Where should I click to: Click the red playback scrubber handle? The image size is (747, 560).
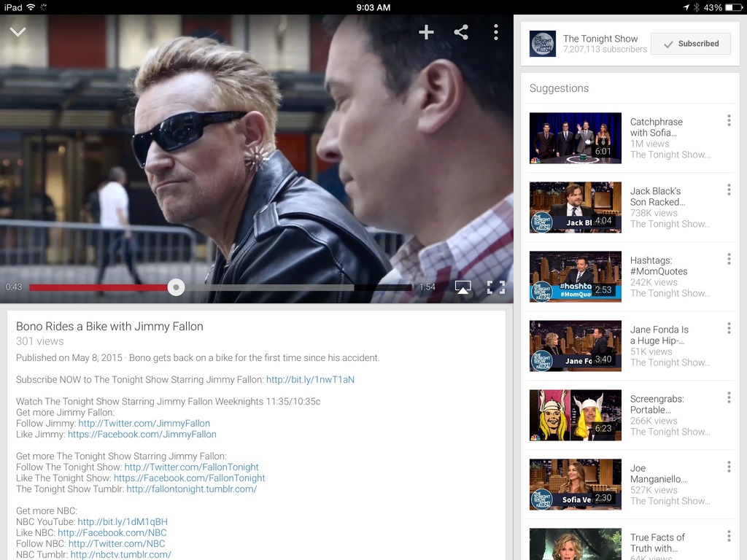pos(176,287)
